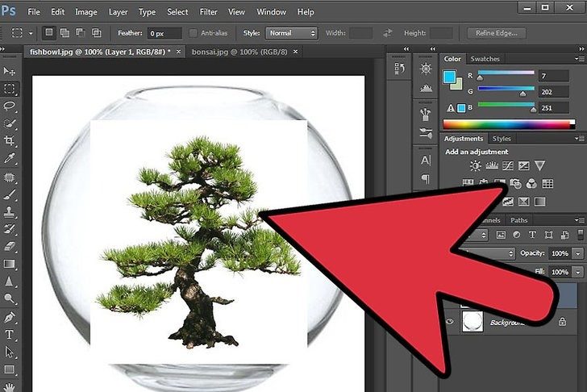
Task: Open the Filter menu
Action: click(x=208, y=12)
